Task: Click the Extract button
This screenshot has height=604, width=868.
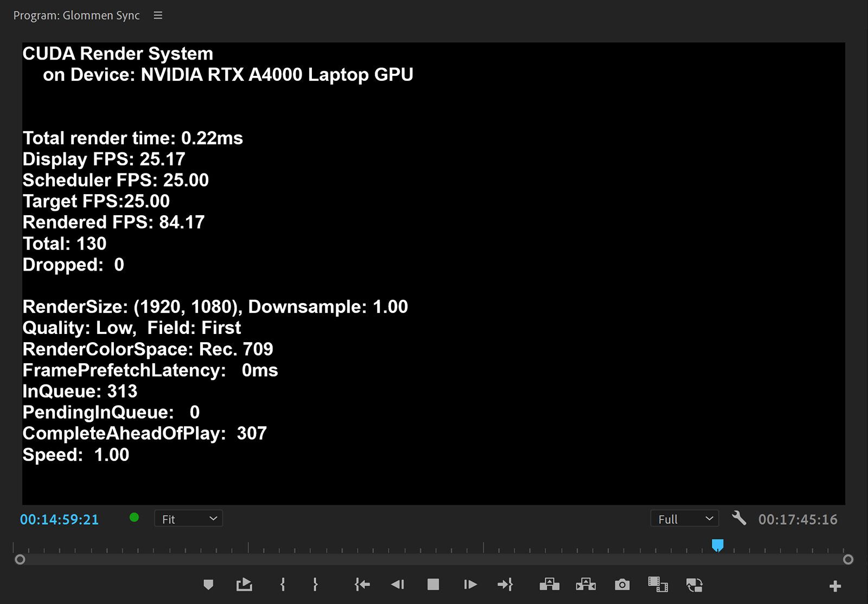Action: tap(586, 584)
